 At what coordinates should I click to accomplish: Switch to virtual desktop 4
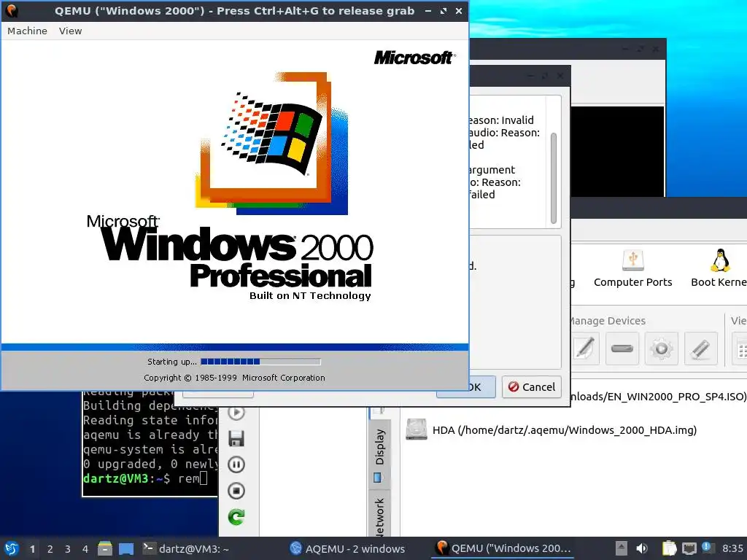[x=85, y=549]
